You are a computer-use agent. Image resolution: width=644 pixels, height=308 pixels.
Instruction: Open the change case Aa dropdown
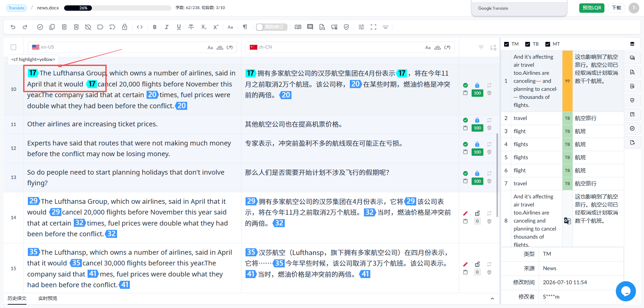[230, 27]
